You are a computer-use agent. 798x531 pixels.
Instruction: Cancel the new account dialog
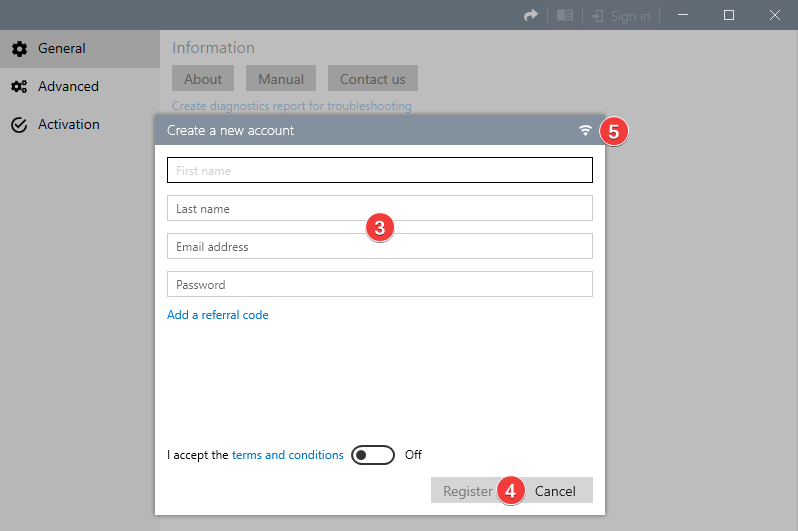pyautogui.click(x=555, y=490)
